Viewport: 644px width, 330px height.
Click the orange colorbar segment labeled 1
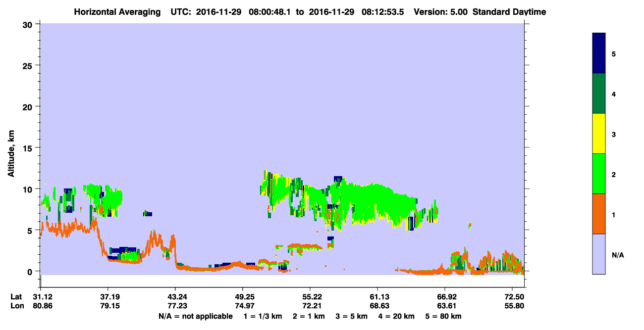click(599, 214)
